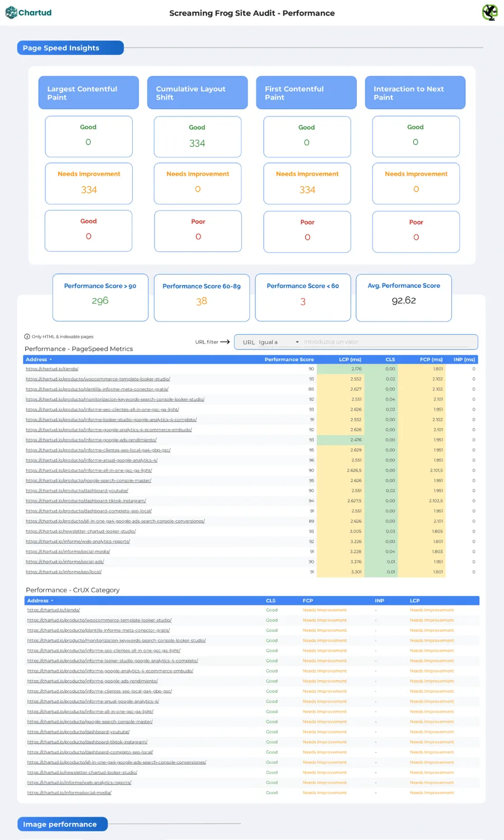The width and height of the screenshot is (504, 840).
Task: Select the "Performance Score 60-89" scorecard
Action: pos(202,297)
